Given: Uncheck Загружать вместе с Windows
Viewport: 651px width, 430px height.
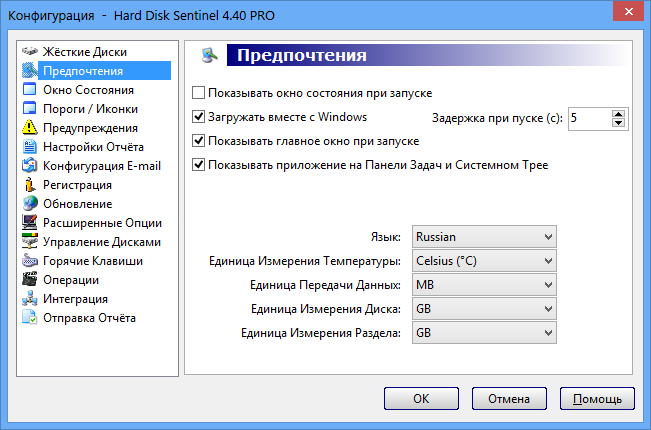Looking at the screenshot, I should pyautogui.click(x=198, y=117).
